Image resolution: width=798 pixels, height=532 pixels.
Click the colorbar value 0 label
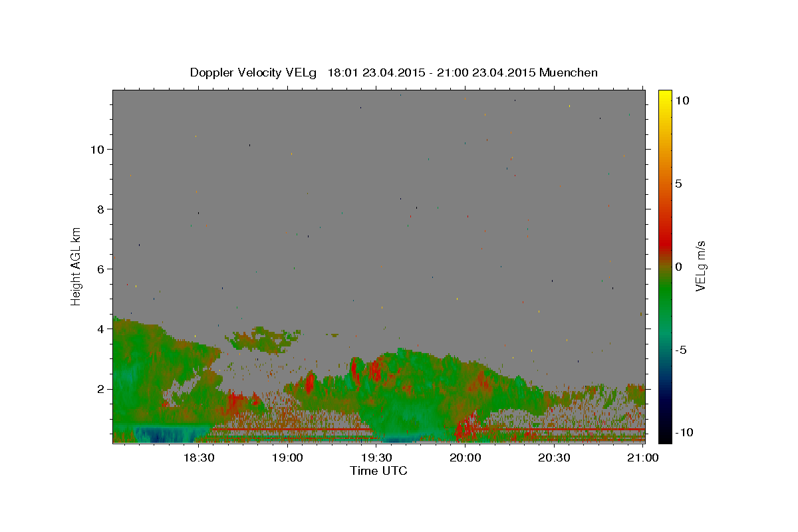(x=679, y=267)
